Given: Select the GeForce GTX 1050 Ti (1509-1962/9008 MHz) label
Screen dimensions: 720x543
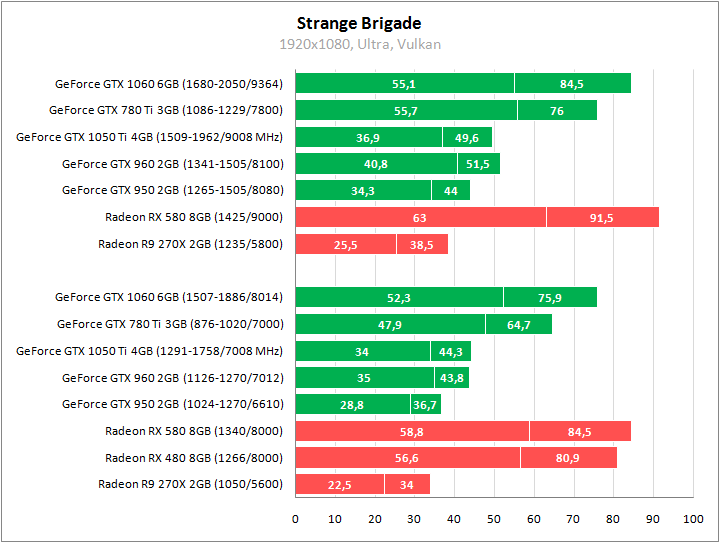Looking at the screenshot, I should tap(150, 137).
